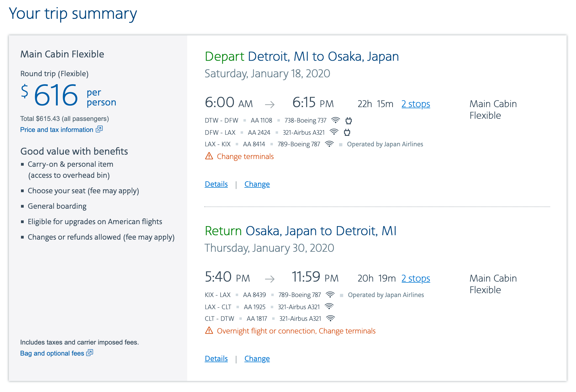576x392 pixels.
Task: Open Details for Osaka to Detroit return
Action: pyautogui.click(x=216, y=359)
